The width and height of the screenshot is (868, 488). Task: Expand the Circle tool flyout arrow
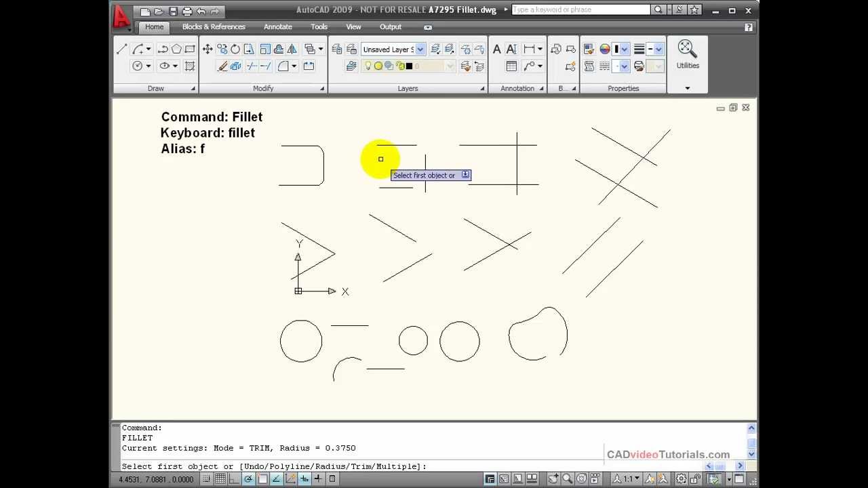coord(149,66)
